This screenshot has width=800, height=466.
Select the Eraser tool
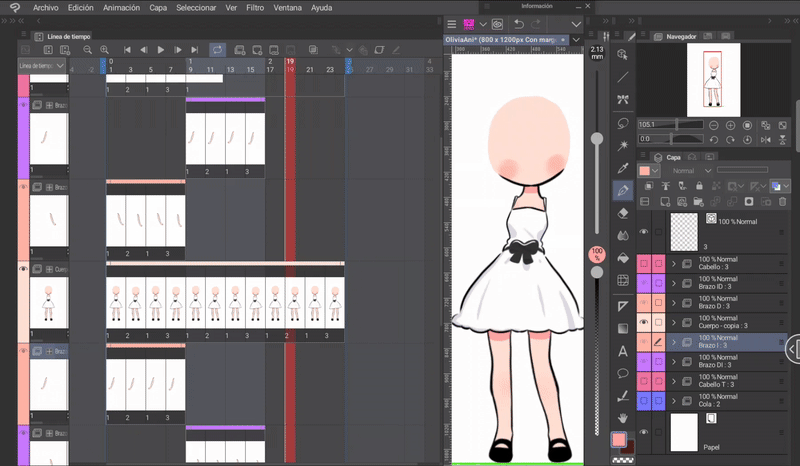(x=623, y=212)
